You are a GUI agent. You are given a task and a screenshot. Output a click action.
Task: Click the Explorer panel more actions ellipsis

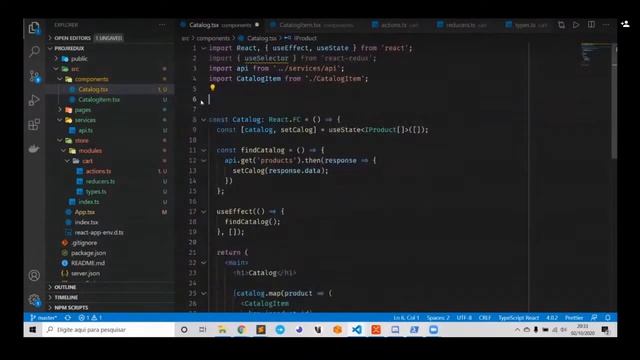coord(162,25)
